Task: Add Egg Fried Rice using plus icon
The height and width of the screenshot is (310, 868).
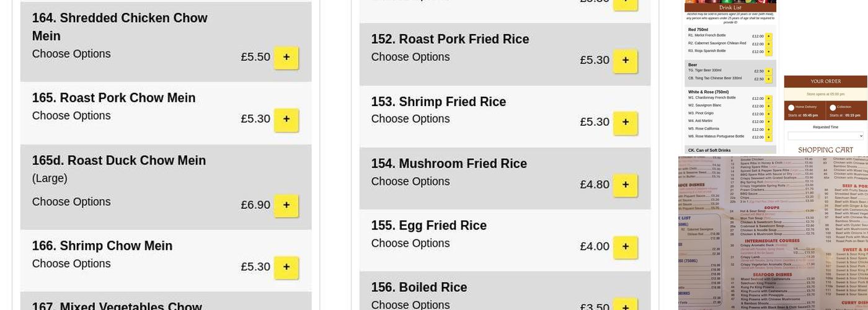Action: coord(625,247)
